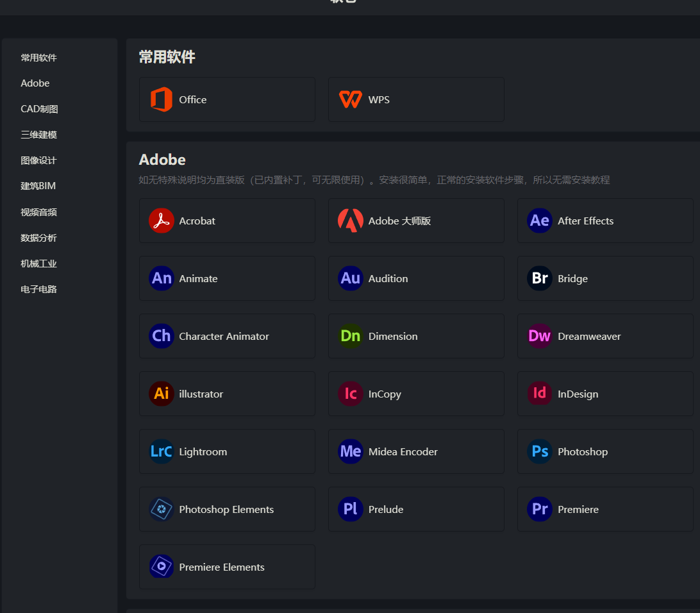Click the Premiere Elements text label
Image resolution: width=700 pixels, height=613 pixels.
222,567
